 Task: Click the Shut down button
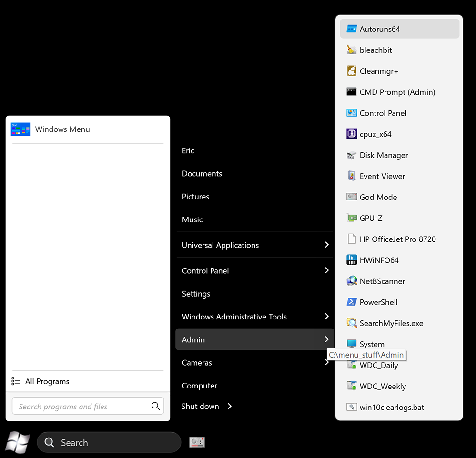point(200,406)
